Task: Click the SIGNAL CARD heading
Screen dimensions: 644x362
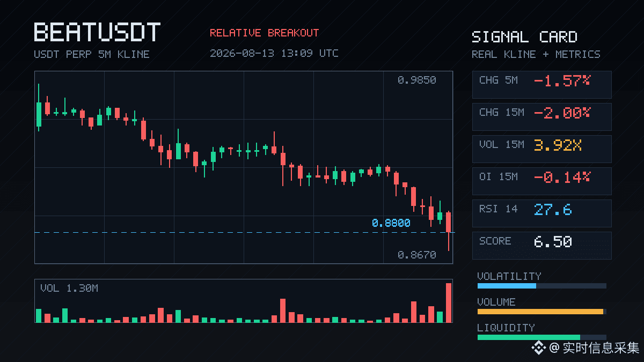Action: (x=524, y=37)
